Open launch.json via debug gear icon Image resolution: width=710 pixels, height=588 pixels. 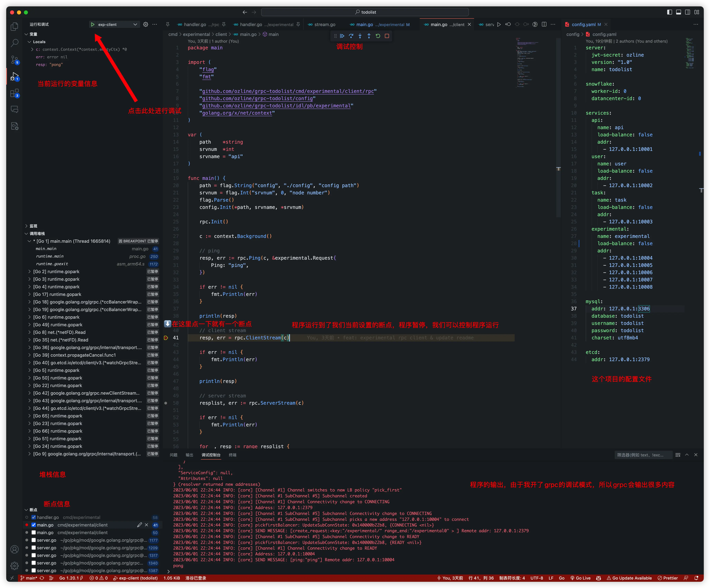[146, 24]
